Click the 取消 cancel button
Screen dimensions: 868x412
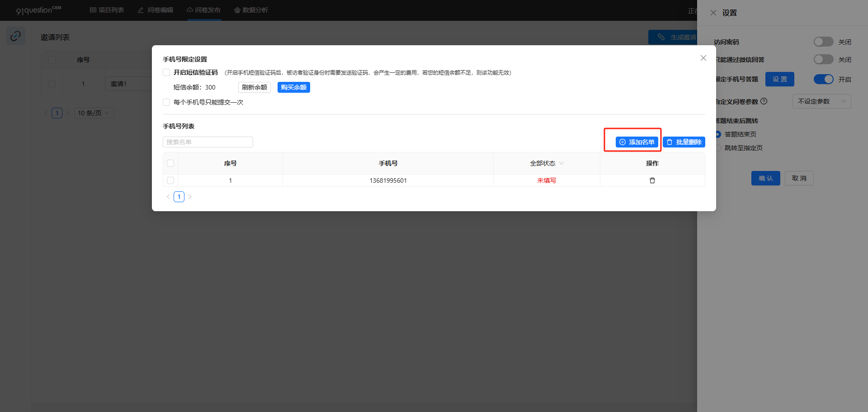[x=799, y=178]
